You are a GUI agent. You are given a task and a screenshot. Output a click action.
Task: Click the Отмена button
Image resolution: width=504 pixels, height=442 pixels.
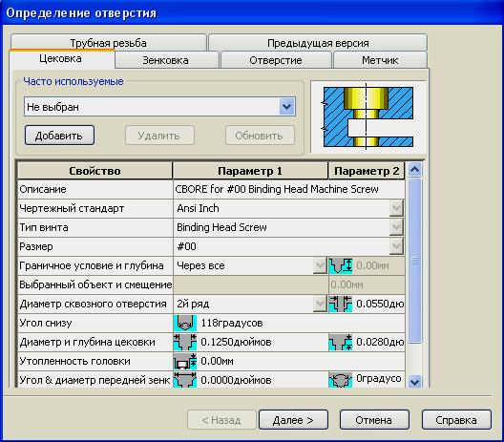[x=374, y=420]
